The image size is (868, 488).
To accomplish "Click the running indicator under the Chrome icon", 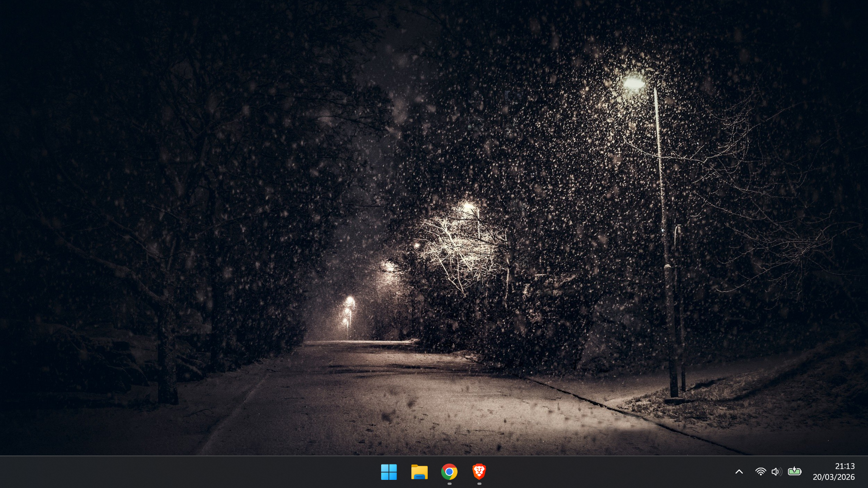I will [x=449, y=483].
